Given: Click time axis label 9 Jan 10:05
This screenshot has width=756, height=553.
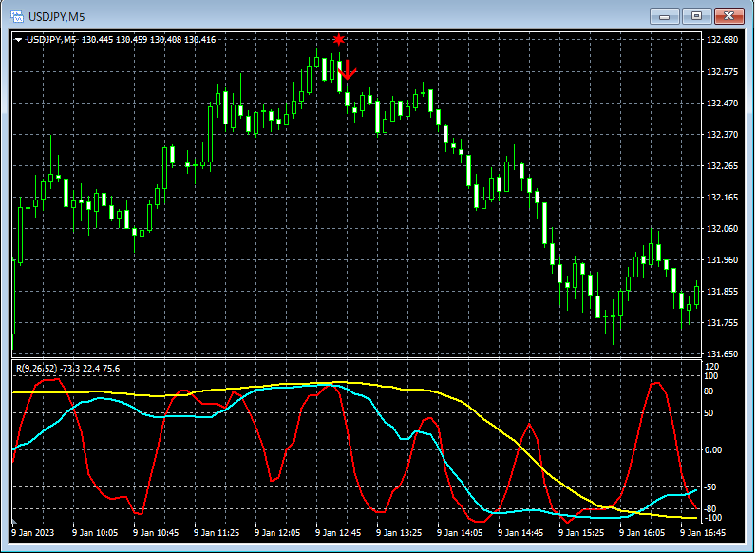Looking at the screenshot, I should tap(95, 533).
